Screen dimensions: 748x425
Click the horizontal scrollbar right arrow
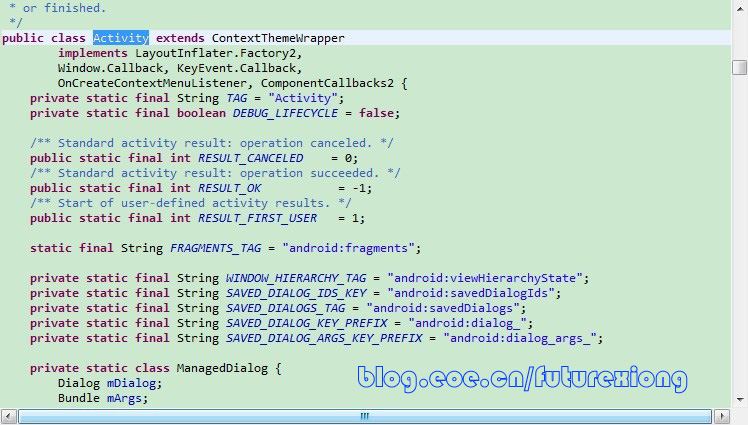(x=722, y=416)
